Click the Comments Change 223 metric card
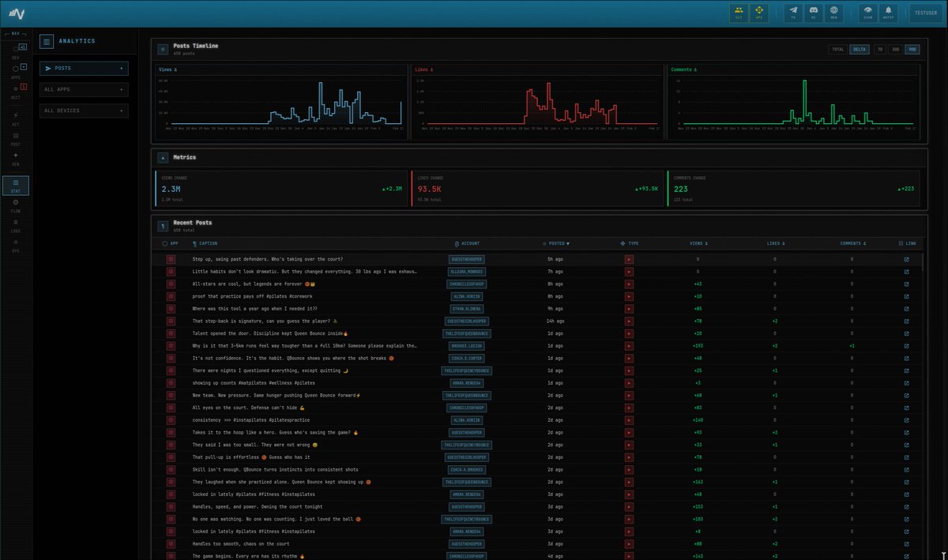Screen dimensions: 948x560 (x=793, y=189)
